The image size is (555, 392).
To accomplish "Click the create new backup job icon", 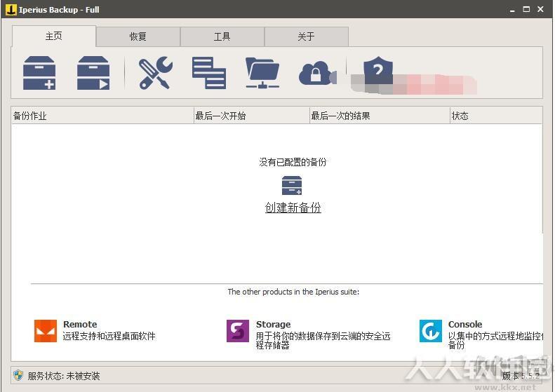I will (39, 73).
